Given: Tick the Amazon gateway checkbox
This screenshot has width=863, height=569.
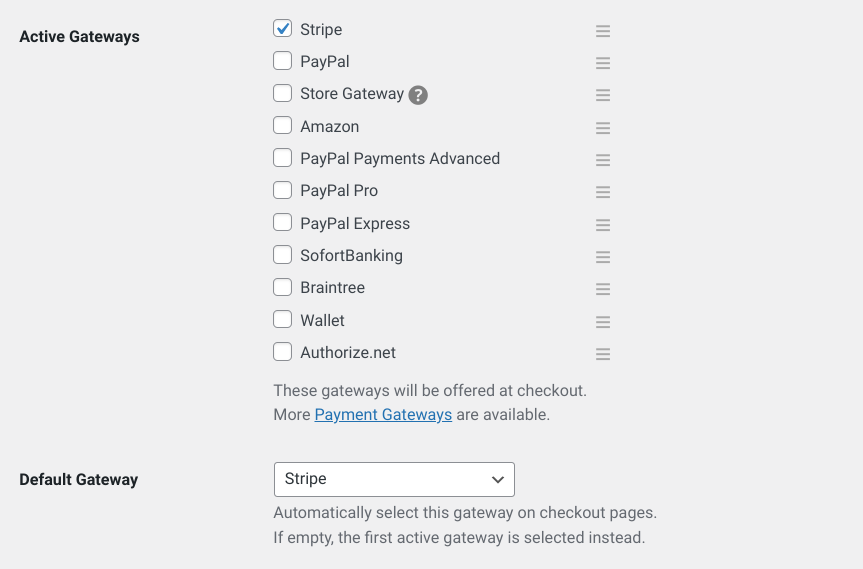Looking at the screenshot, I should pos(282,125).
